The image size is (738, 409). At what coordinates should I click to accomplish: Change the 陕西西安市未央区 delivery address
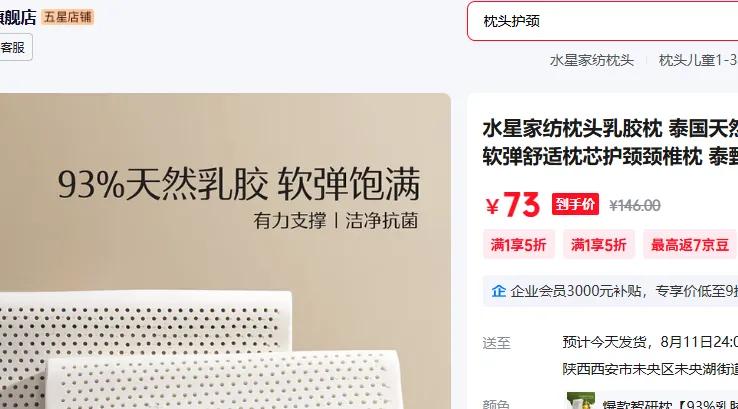(x=650, y=369)
